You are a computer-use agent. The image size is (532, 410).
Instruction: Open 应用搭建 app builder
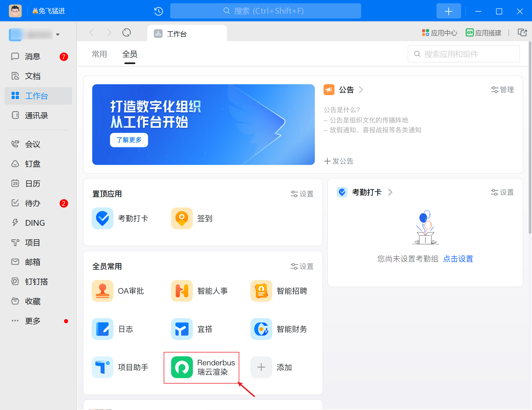(x=483, y=33)
